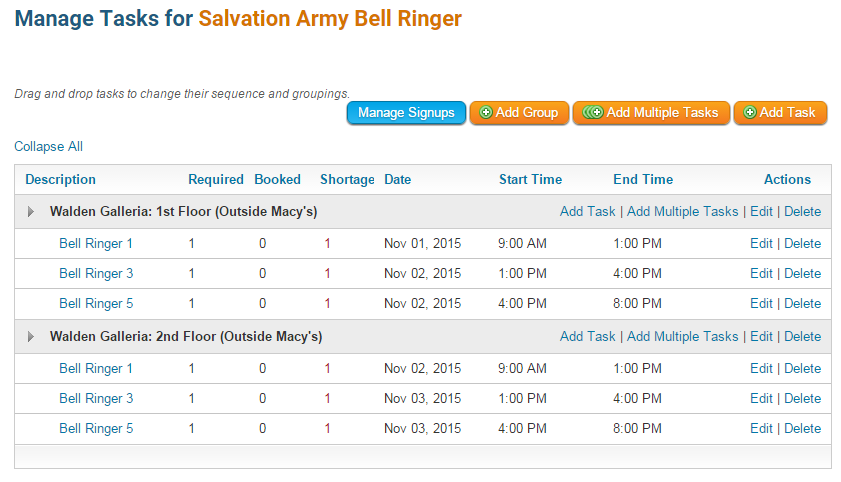Image resolution: width=841 pixels, height=482 pixels.
Task: Sort by the Start Time column header
Action: 530,180
